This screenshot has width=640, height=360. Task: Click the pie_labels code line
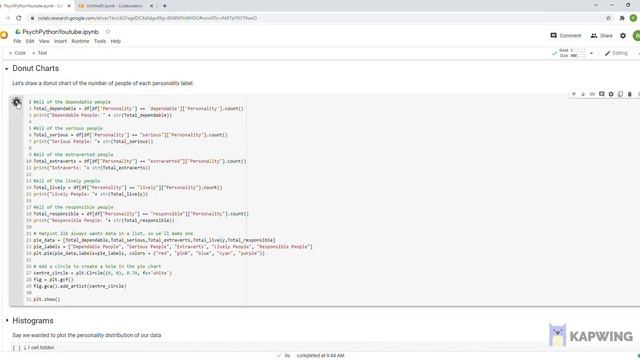point(173,247)
